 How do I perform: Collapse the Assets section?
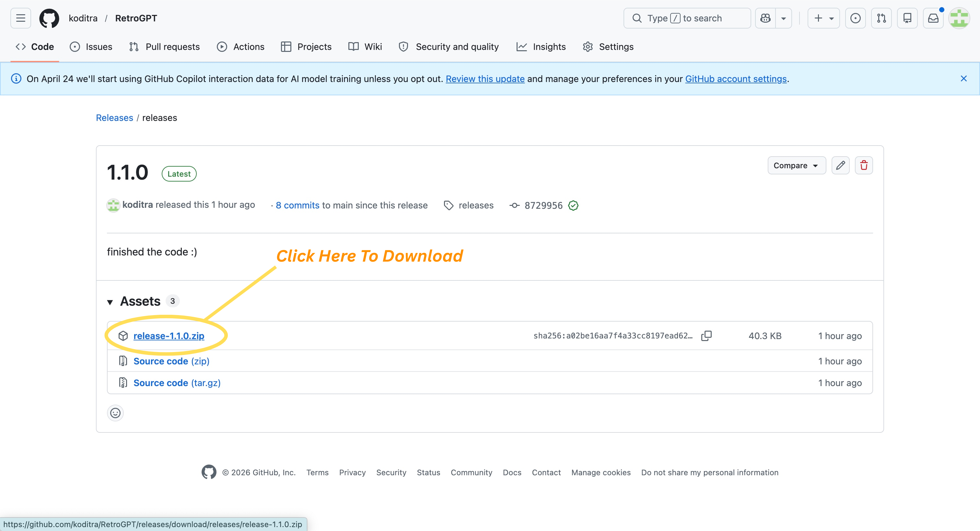pos(110,302)
